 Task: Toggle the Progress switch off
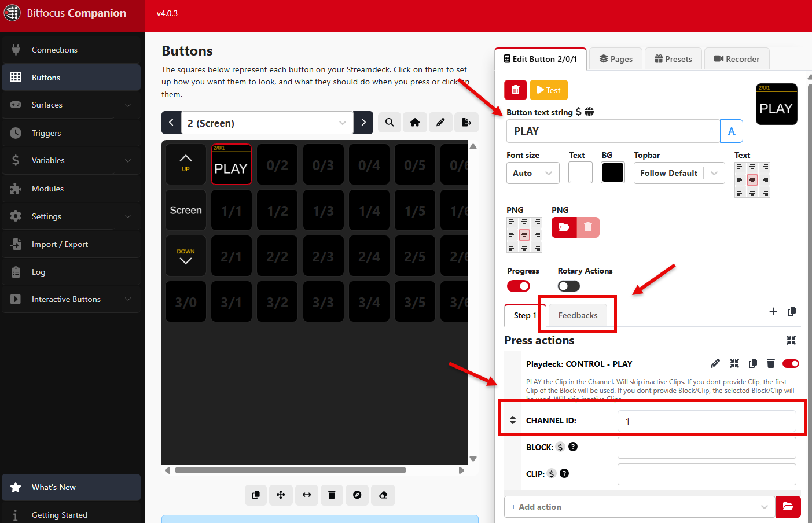519,286
